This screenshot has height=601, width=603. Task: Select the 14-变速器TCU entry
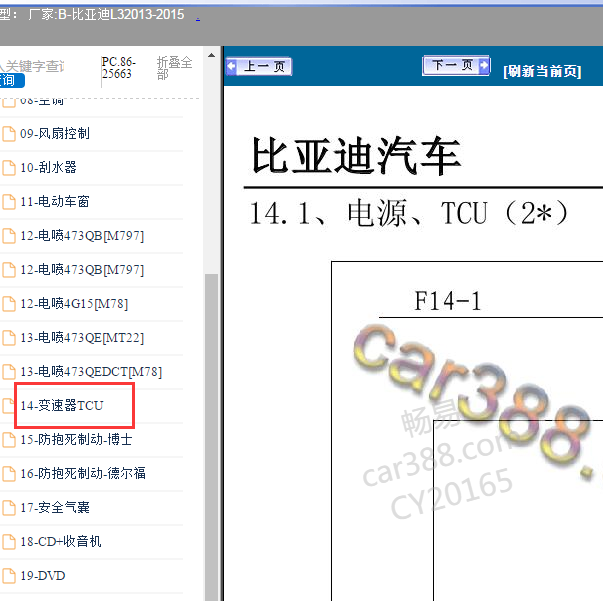point(62,405)
